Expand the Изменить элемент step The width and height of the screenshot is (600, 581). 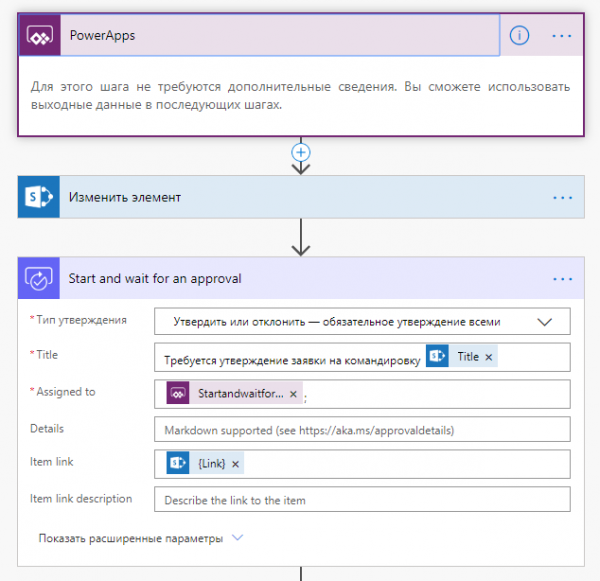click(x=300, y=197)
